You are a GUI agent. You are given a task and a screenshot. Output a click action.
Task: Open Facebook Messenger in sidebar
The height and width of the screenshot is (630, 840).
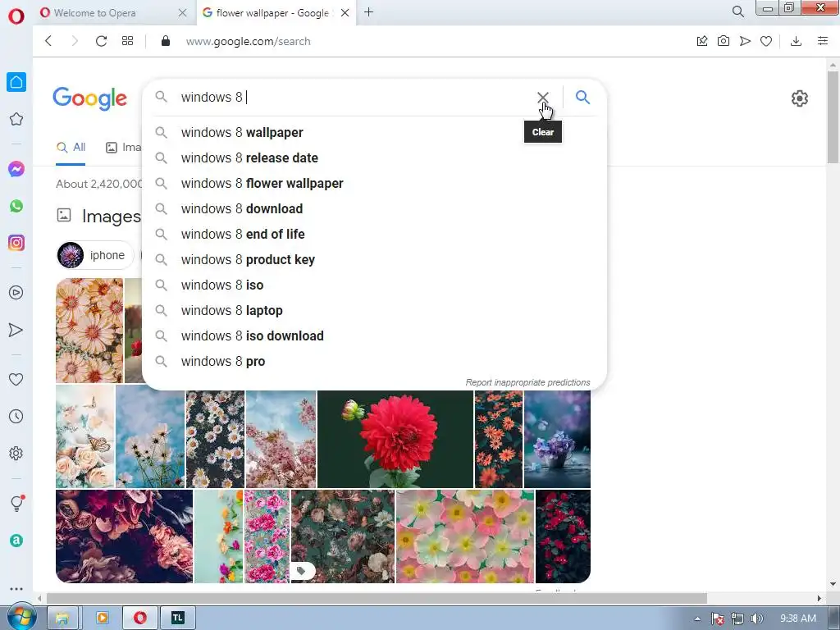[x=16, y=169]
